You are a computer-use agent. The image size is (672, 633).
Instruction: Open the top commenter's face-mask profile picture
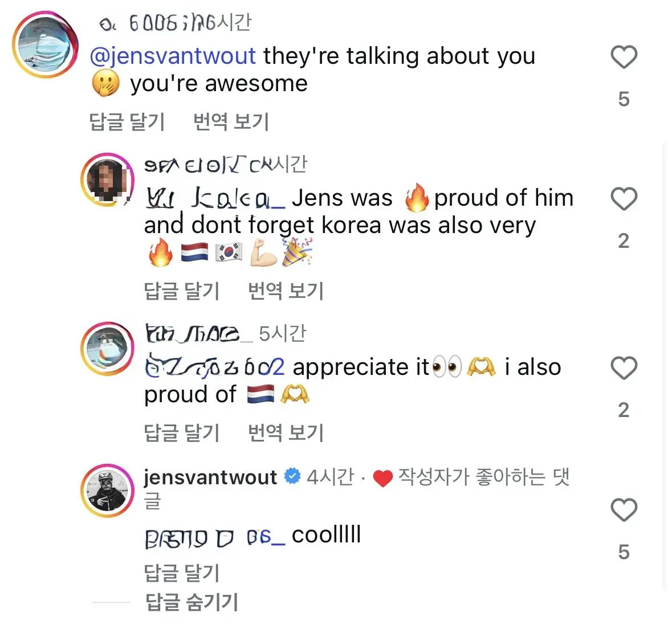coord(45,44)
